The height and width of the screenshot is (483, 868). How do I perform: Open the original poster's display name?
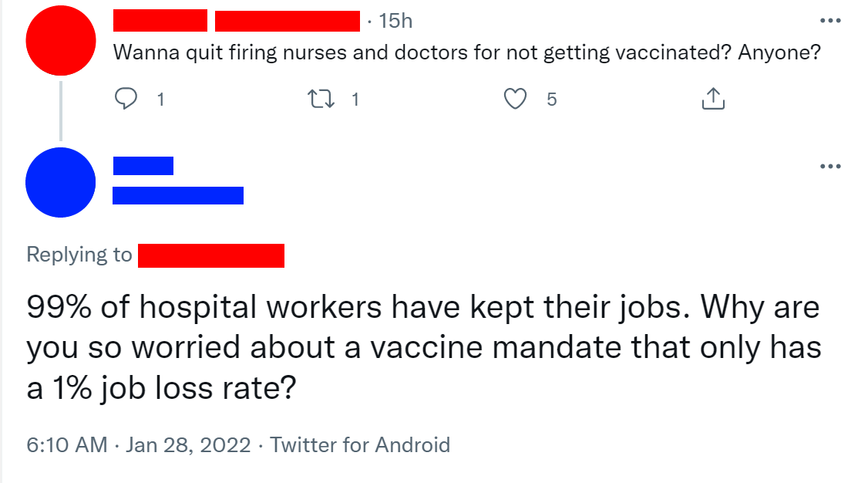pyautogui.click(x=160, y=20)
